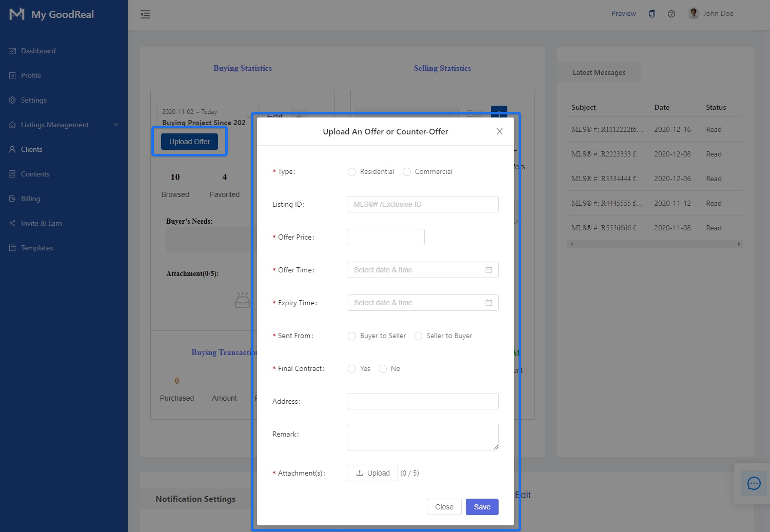Click the calendar icon in Offer Time
770x532 pixels.
[x=488, y=270]
